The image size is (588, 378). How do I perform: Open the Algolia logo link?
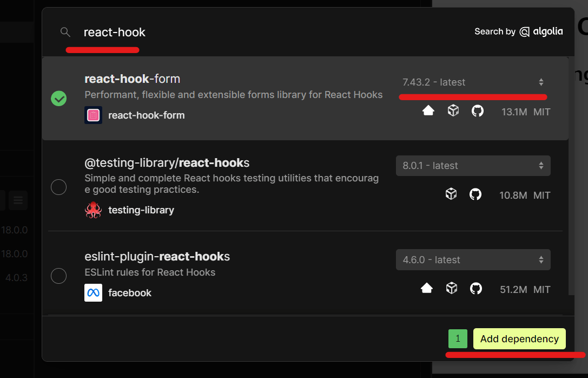coord(541,31)
